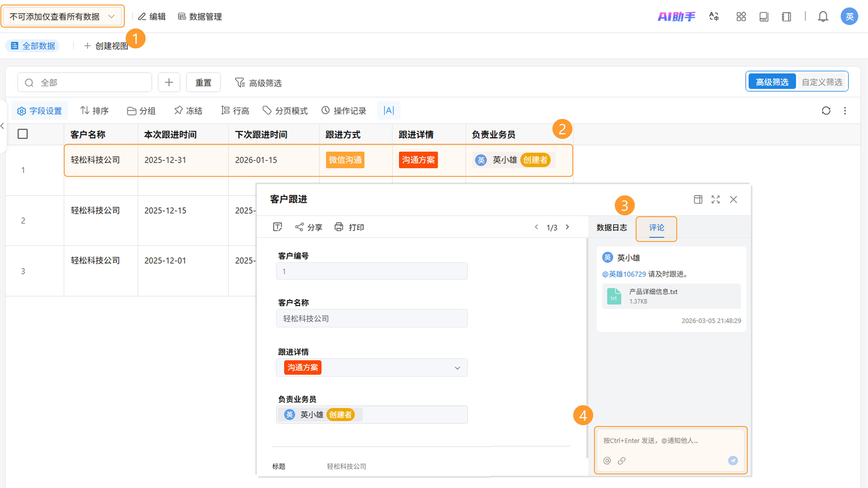Expand the record panel to fullscreen
The image size is (868, 488).
pos(715,199)
